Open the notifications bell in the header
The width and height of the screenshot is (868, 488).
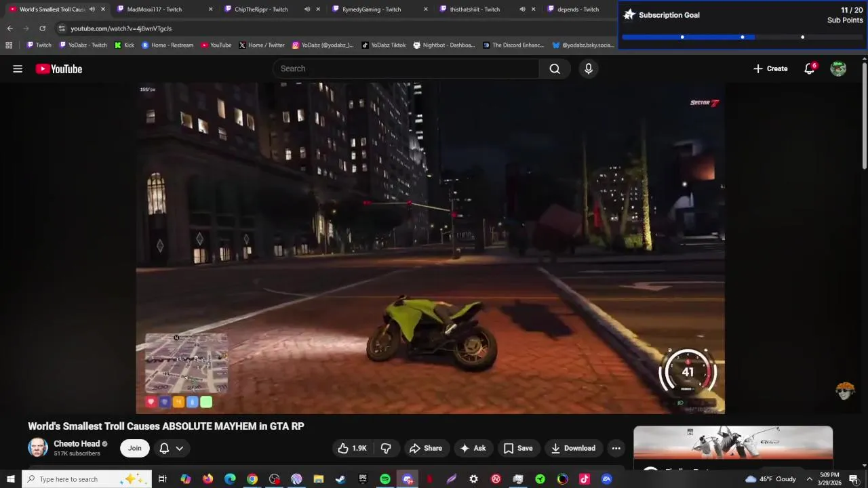tap(810, 68)
